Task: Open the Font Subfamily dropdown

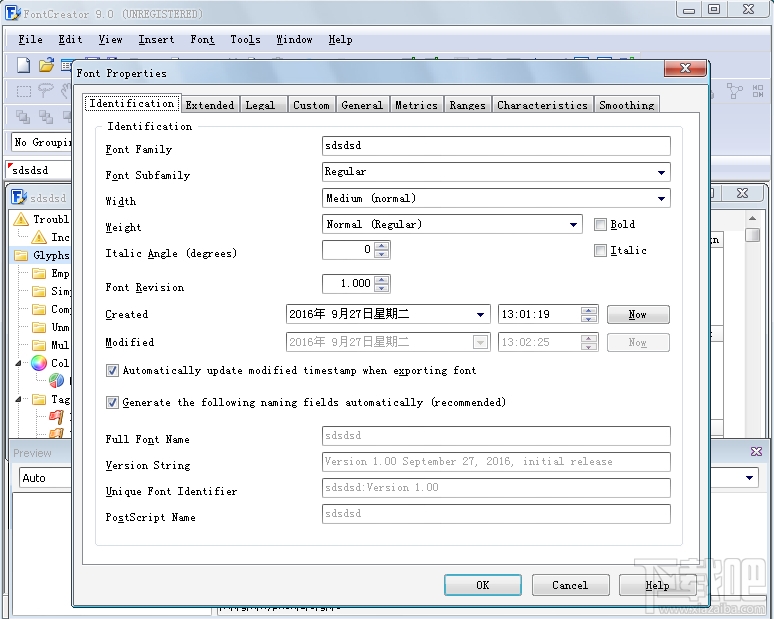Action: [661, 172]
